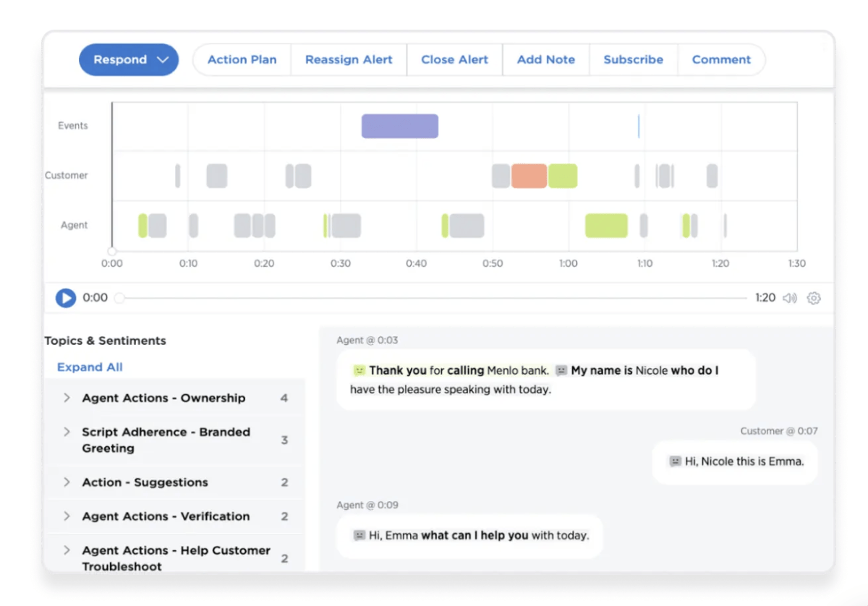Click the positive sentiment emoji beside Thank you

359,370
